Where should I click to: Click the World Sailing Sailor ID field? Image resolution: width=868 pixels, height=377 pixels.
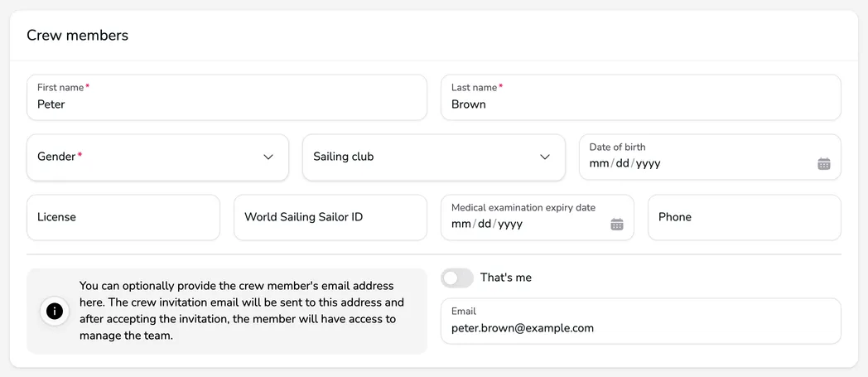coord(330,218)
